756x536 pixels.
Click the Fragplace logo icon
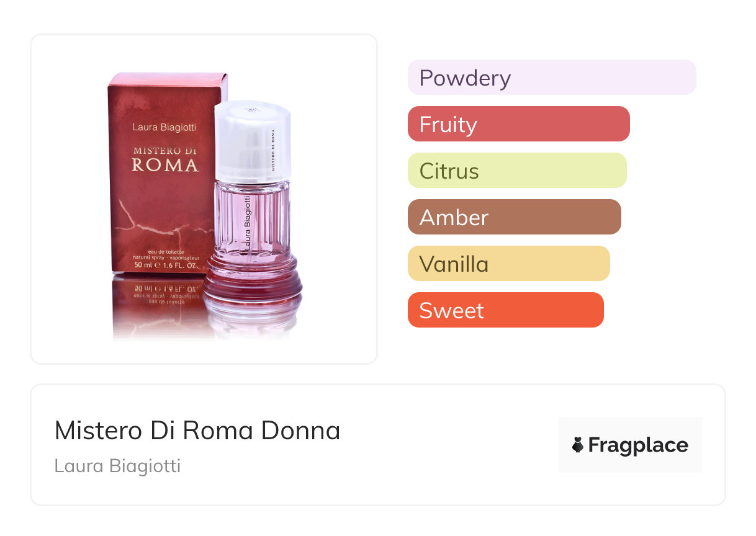coord(578,445)
